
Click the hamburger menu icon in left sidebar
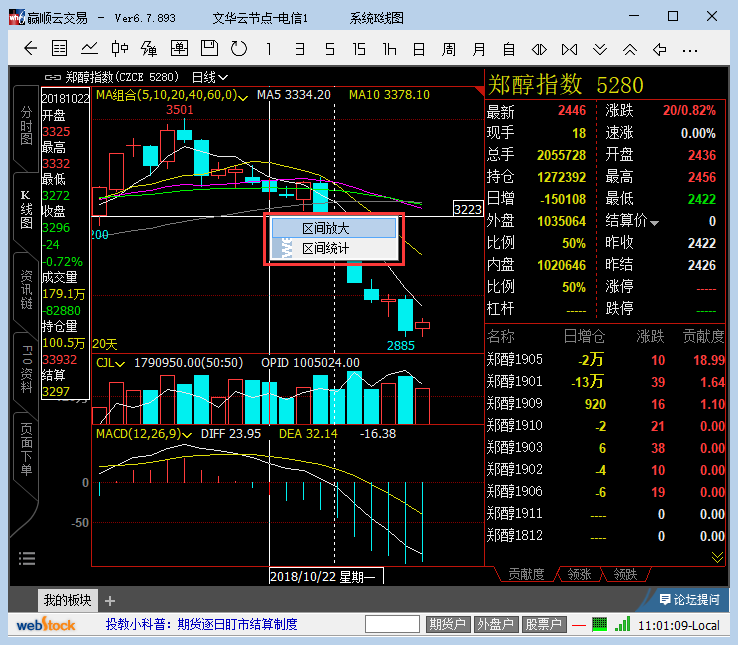click(x=26, y=557)
